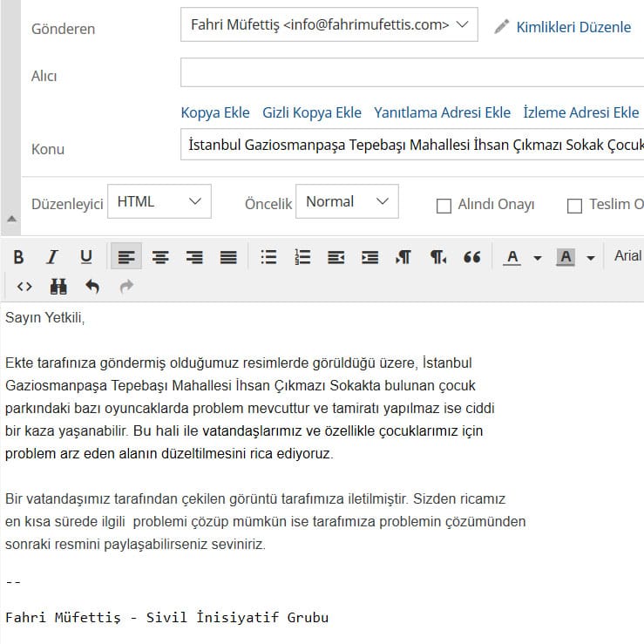Open Kimlikleri Düzenle link
The height and width of the screenshot is (644, 644).
pyautogui.click(x=573, y=27)
